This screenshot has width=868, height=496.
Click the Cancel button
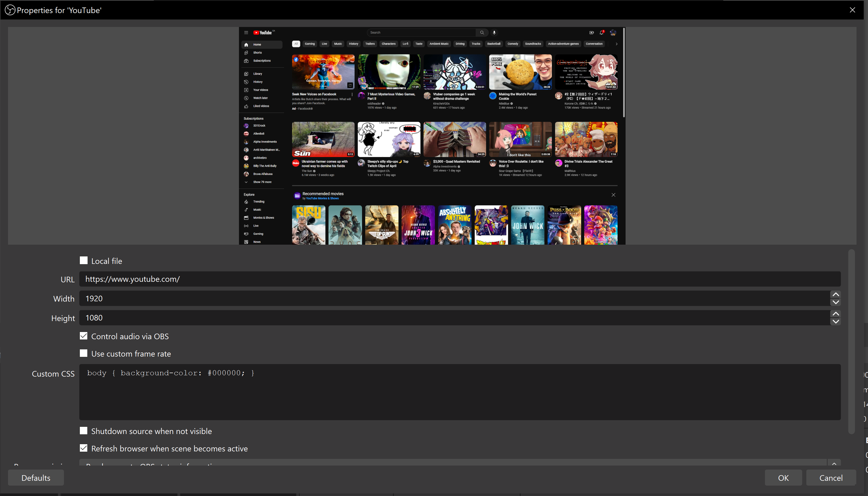[x=831, y=478]
